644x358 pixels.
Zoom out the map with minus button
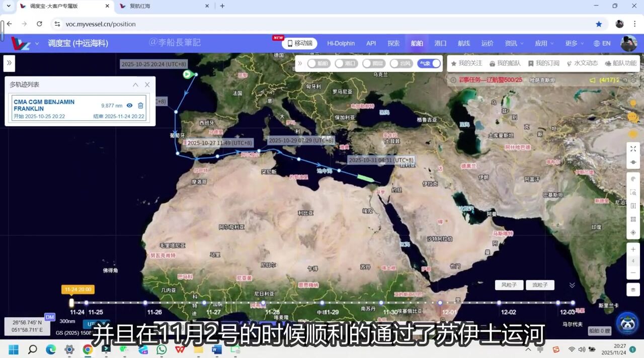[633, 273]
